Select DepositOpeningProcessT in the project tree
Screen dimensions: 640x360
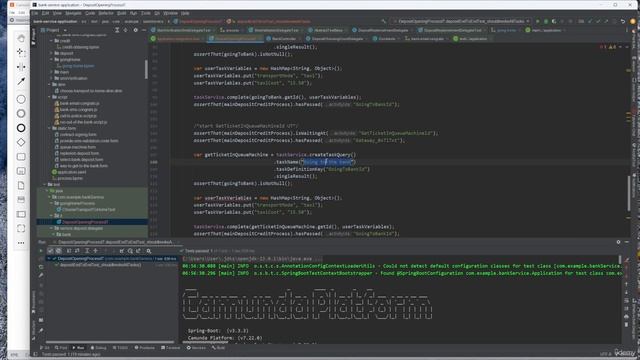pos(85,222)
